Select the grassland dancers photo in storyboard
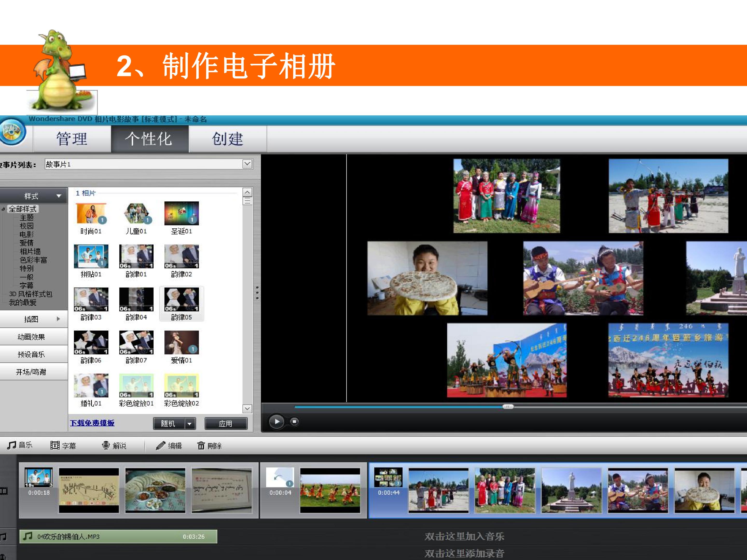Viewport: 747px width, 560px height. pos(330,491)
